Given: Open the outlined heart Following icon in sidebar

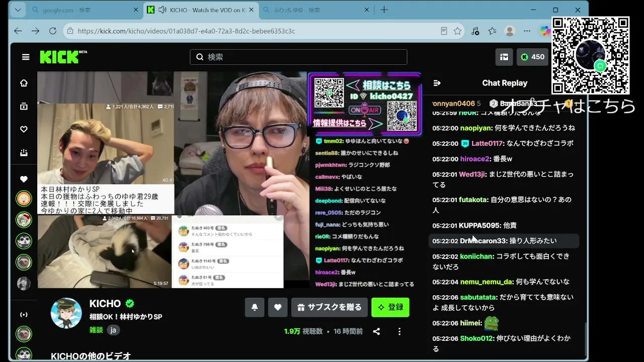Looking at the screenshot, I should coord(24,129).
